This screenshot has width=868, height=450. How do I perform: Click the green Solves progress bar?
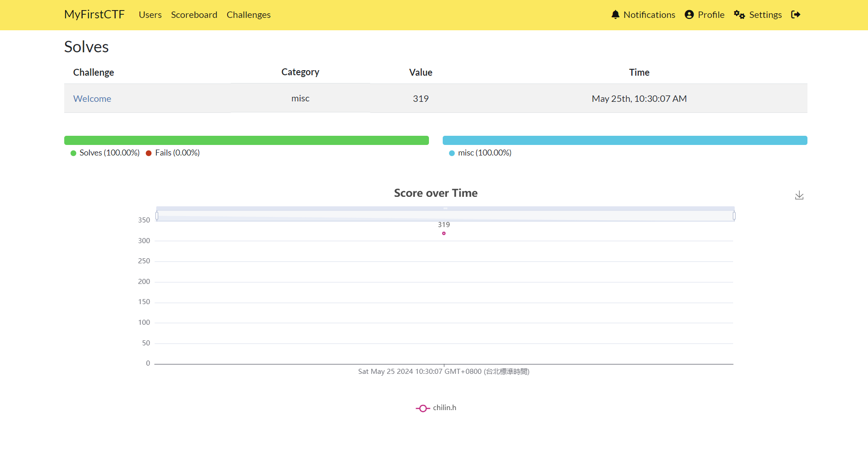[246, 140]
